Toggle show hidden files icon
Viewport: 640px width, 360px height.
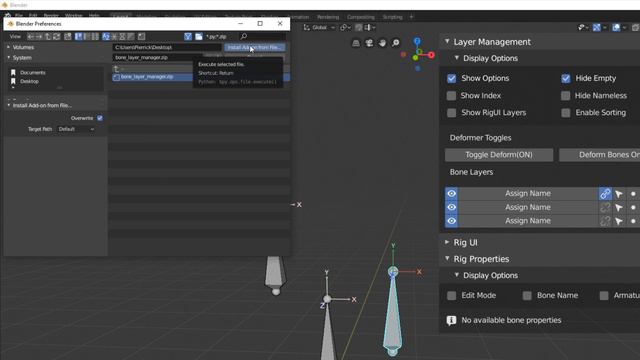point(141,37)
